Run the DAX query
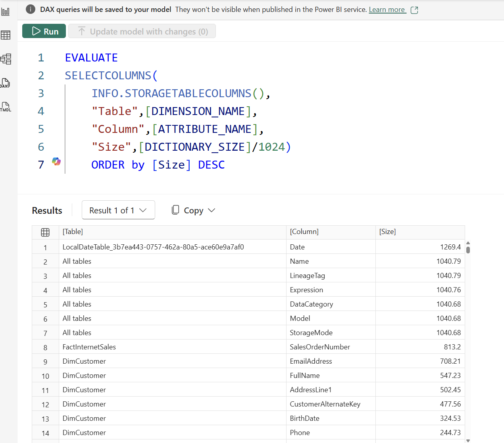The width and height of the screenshot is (504, 443). [44, 31]
